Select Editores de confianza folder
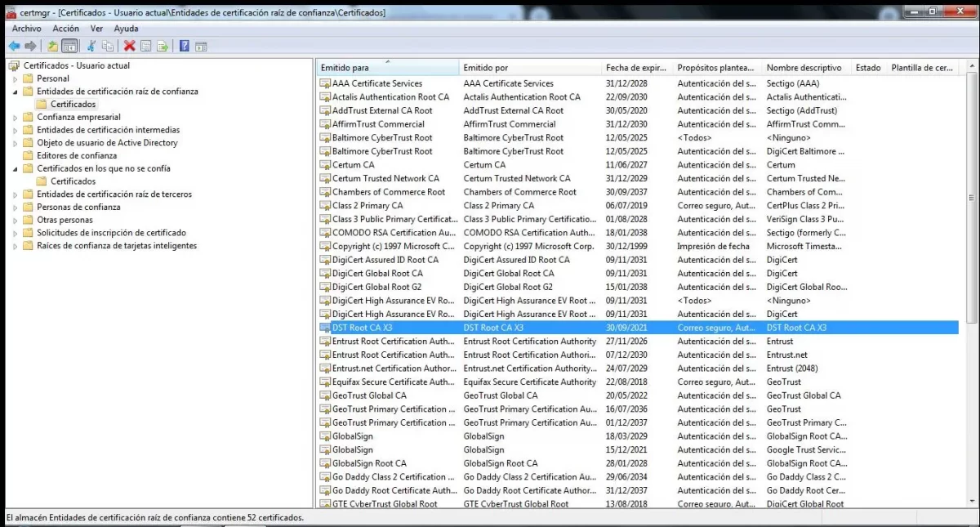This screenshot has width=980, height=527. 76,155
